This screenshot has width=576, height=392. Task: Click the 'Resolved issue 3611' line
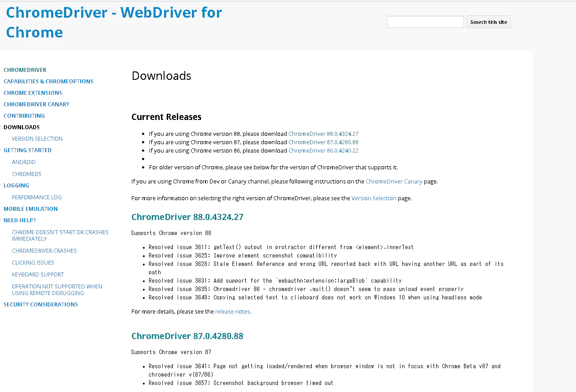coord(281,247)
